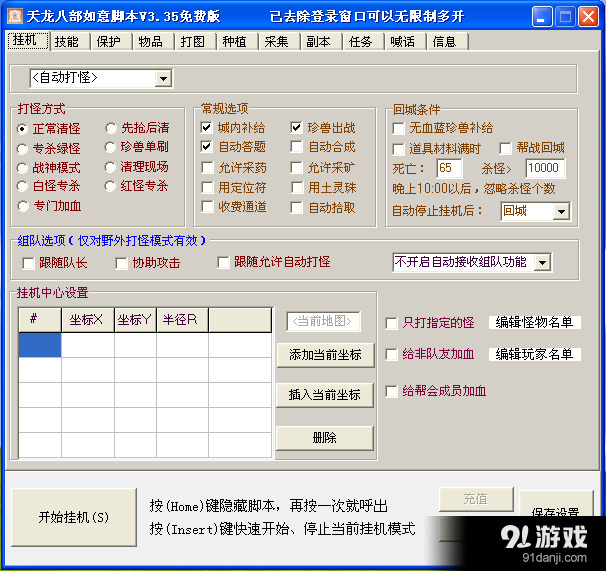This screenshot has height=571, width=606.
Task: Click the 死亡 count input field
Action: click(449, 169)
